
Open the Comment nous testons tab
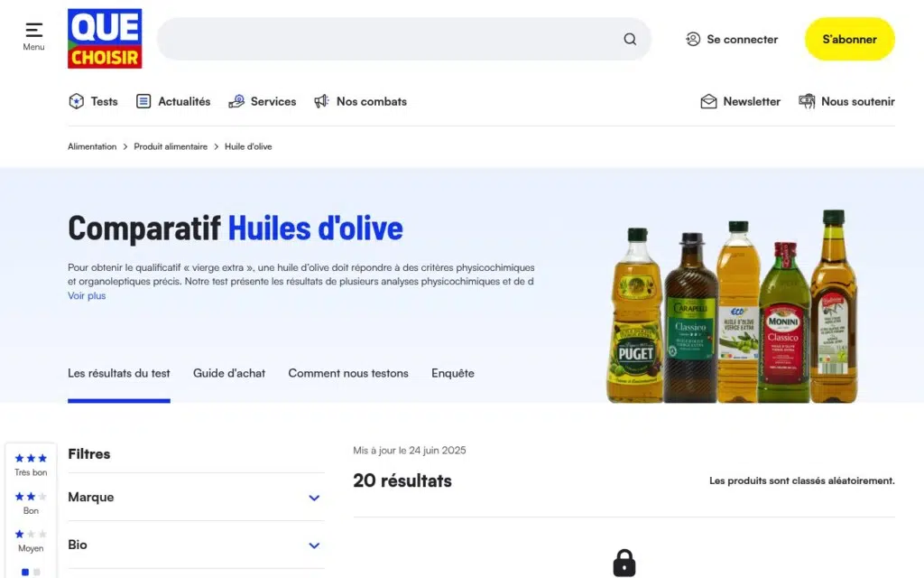(x=348, y=373)
